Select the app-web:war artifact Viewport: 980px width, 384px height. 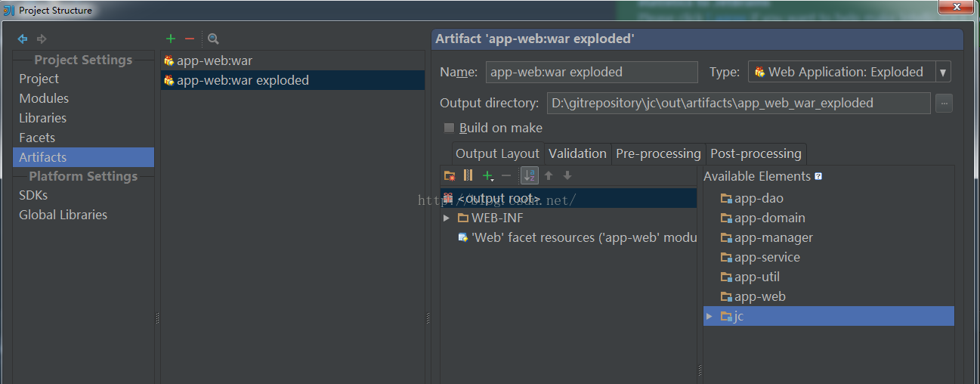pyautogui.click(x=215, y=60)
